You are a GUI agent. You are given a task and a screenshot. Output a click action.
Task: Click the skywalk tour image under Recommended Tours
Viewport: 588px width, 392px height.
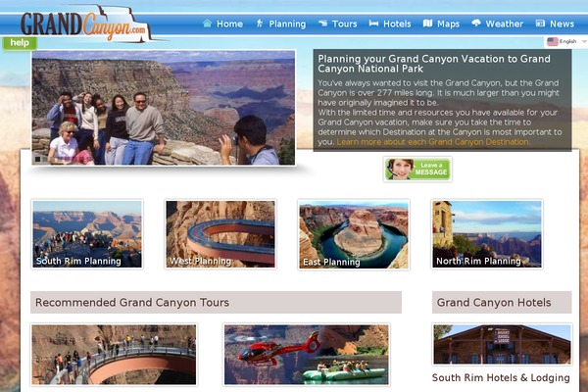tap(114, 355)
